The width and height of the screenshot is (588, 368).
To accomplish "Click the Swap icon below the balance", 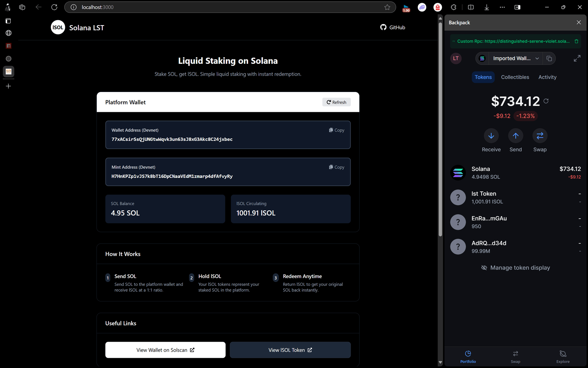I will tap(540, 136).
